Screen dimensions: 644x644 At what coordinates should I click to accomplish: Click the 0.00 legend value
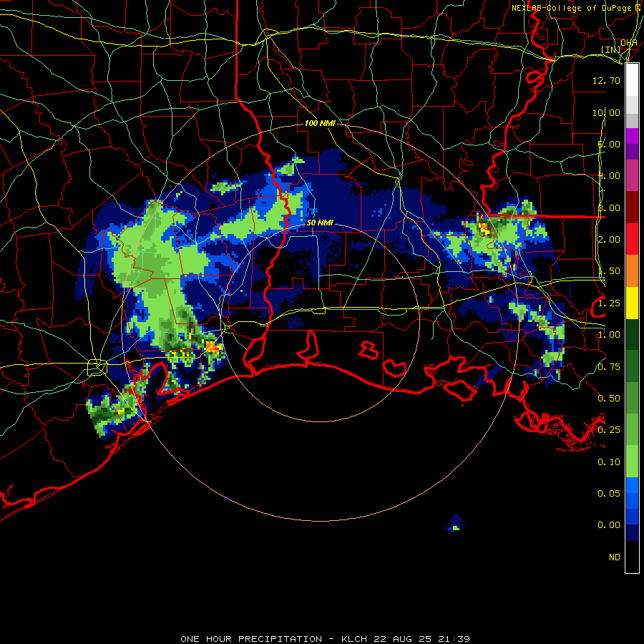[x=609, y=525]
